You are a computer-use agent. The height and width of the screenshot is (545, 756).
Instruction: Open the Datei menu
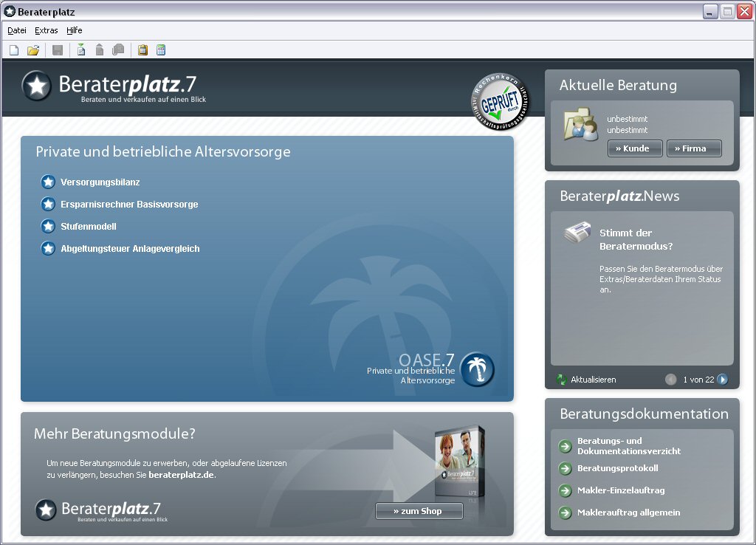tap(17, 30)
